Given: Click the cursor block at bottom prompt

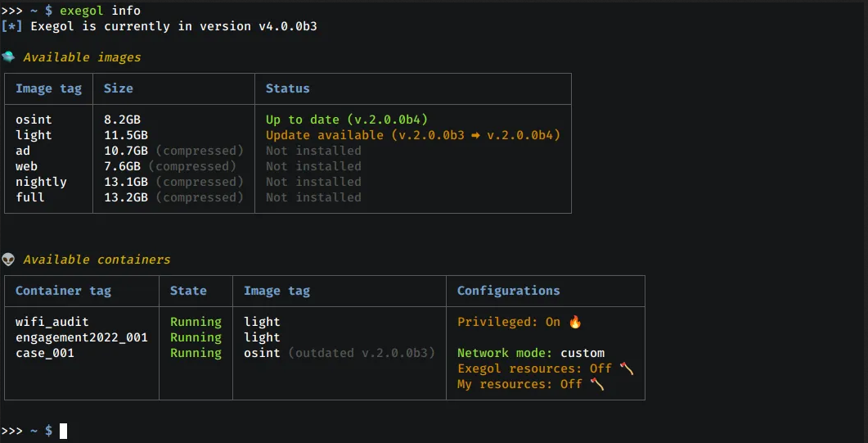Looking at the screenshot, I should tap(63, 431).
